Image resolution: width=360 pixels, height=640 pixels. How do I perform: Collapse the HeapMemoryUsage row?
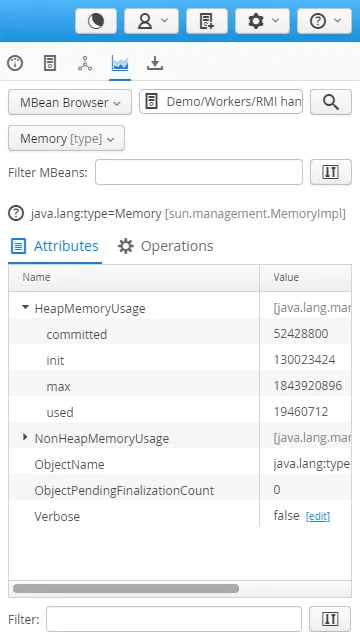(25, 307)
